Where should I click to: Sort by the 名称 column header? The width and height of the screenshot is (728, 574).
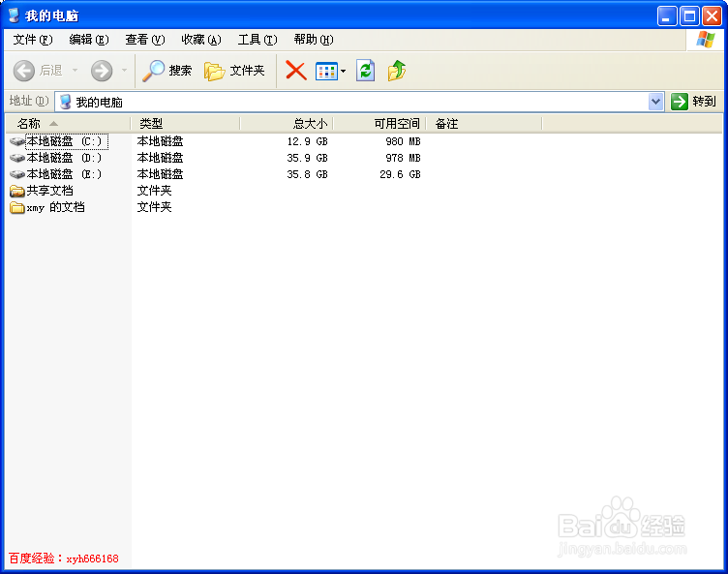68,124
